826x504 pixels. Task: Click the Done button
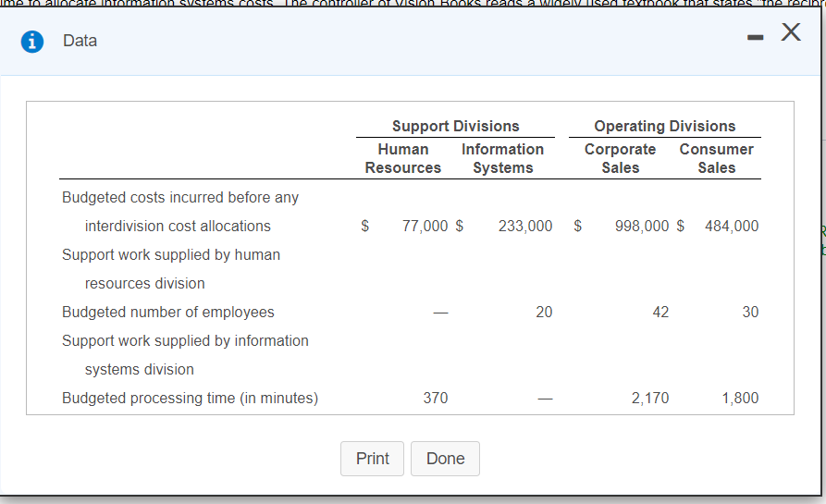pyautogui.click(x=445, y=459)
